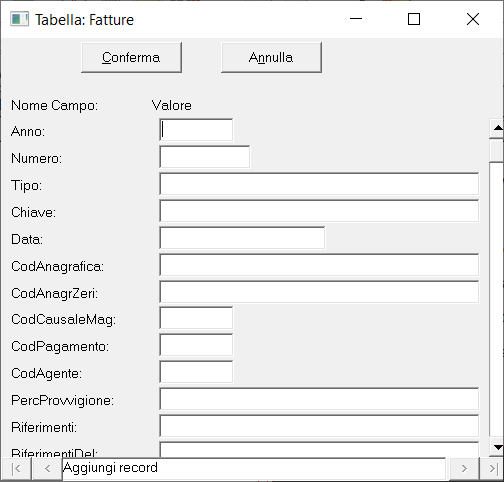This screenshot has height=482, width=504.
Task: Click the vertical scrollbar track
Action: point(497,300)
